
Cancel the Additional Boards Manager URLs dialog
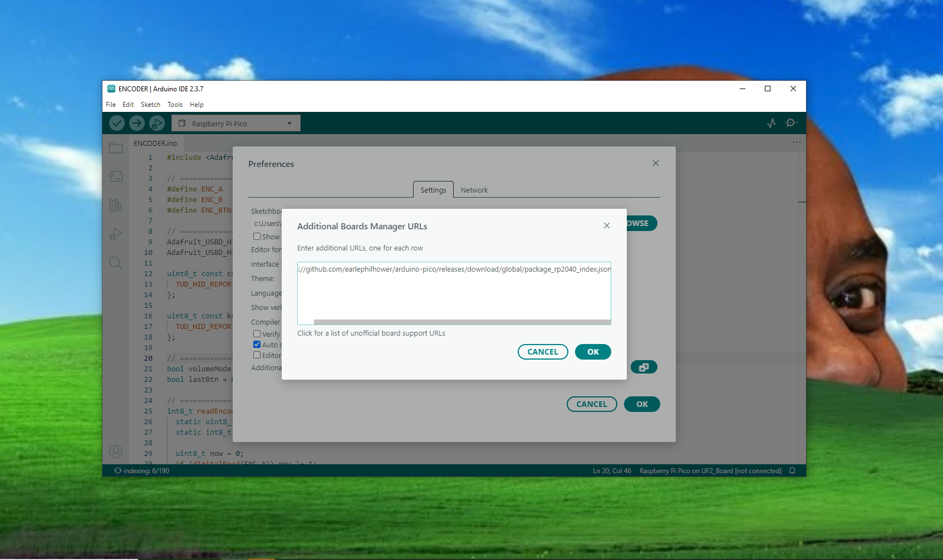[x=543, y=352]
